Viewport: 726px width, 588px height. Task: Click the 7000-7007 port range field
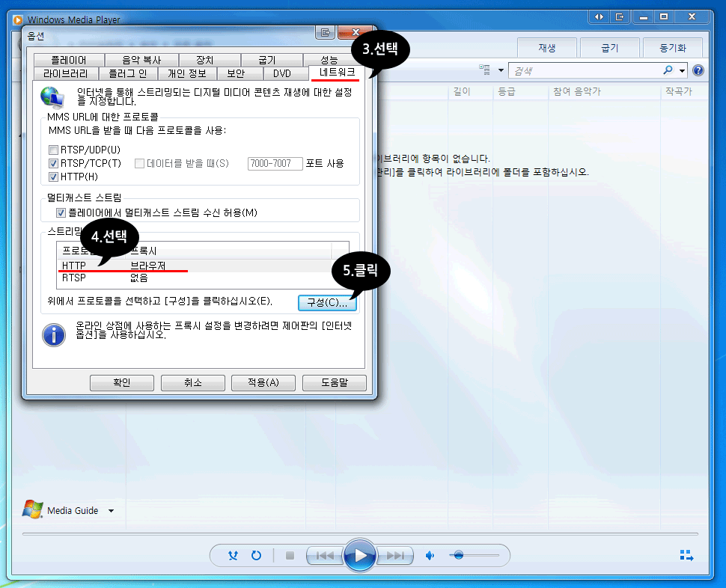(275, 163)
